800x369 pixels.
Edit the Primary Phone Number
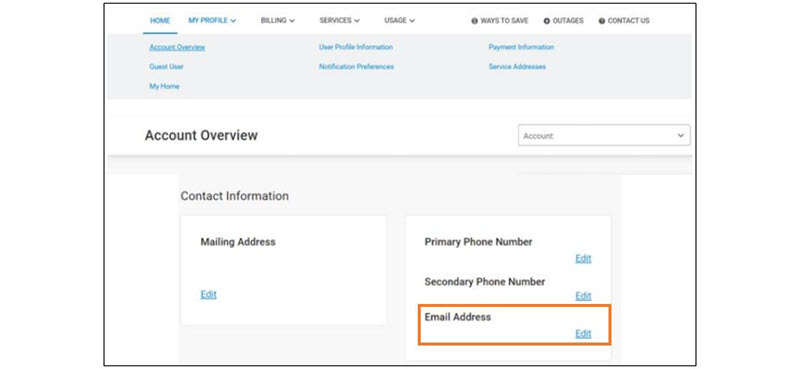pyautogui.click(x=583, y=258)
